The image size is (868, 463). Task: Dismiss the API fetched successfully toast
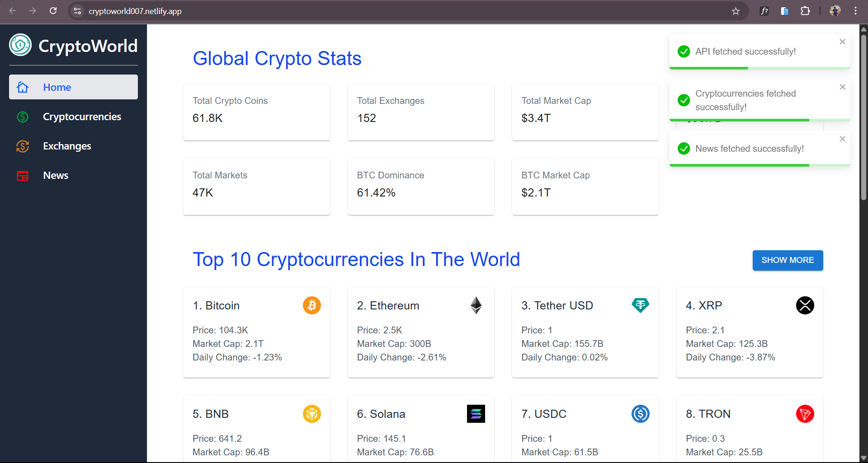pos(842,42)
